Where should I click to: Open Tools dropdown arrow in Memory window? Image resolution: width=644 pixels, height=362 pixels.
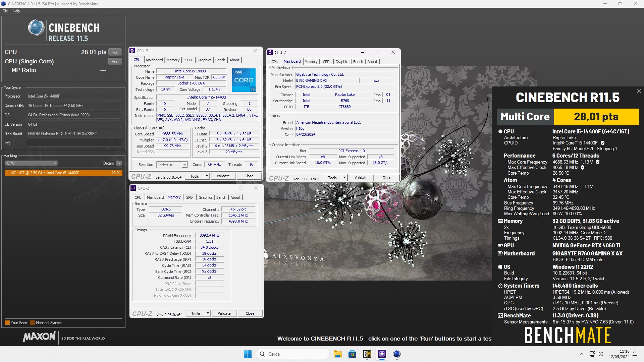208,313
